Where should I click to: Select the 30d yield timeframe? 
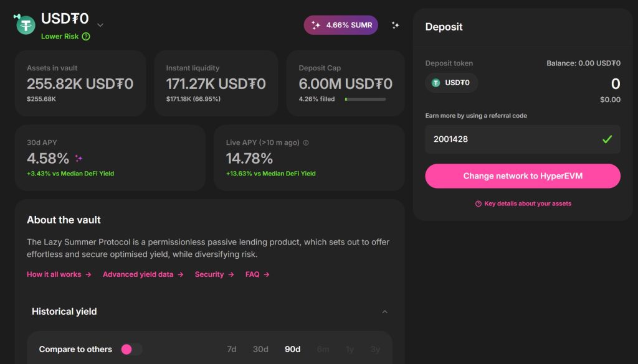(x=260, y=349)
